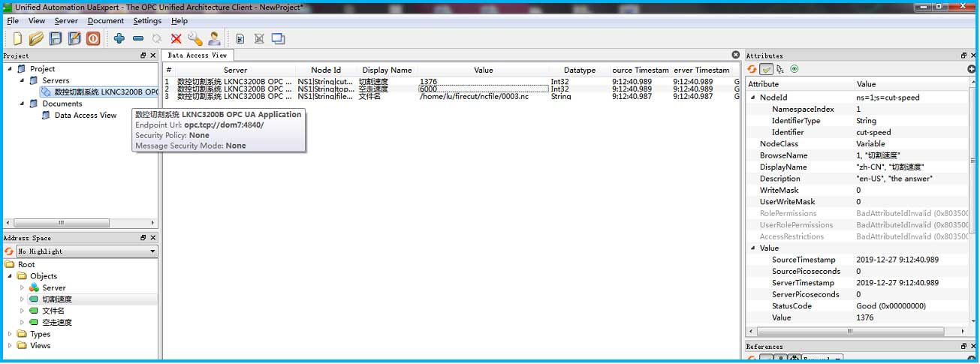Click the Attributes tree-structure icon

point(781,69)
